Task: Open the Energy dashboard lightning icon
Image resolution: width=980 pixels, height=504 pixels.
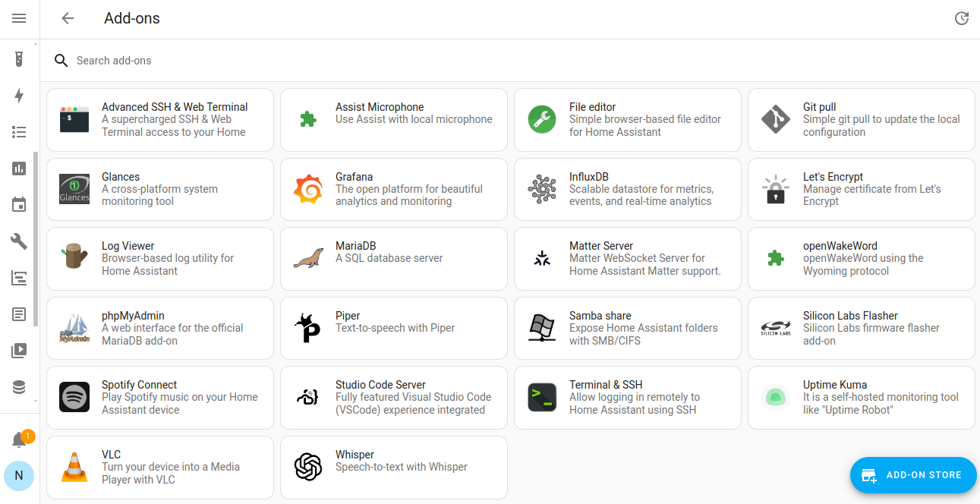Action: [19, 96]
